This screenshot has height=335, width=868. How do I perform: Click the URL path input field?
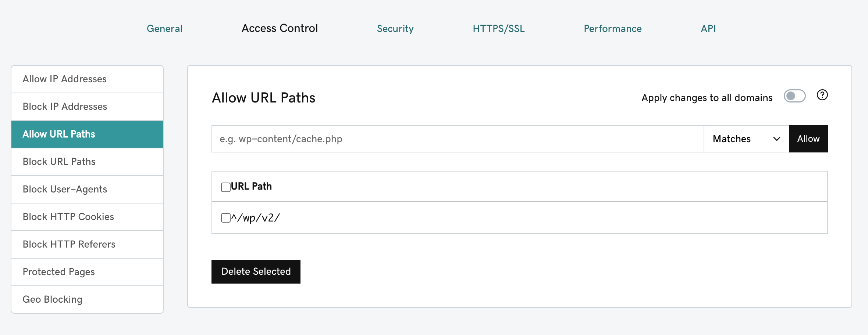pyautogui.click(x=458, y=139)
